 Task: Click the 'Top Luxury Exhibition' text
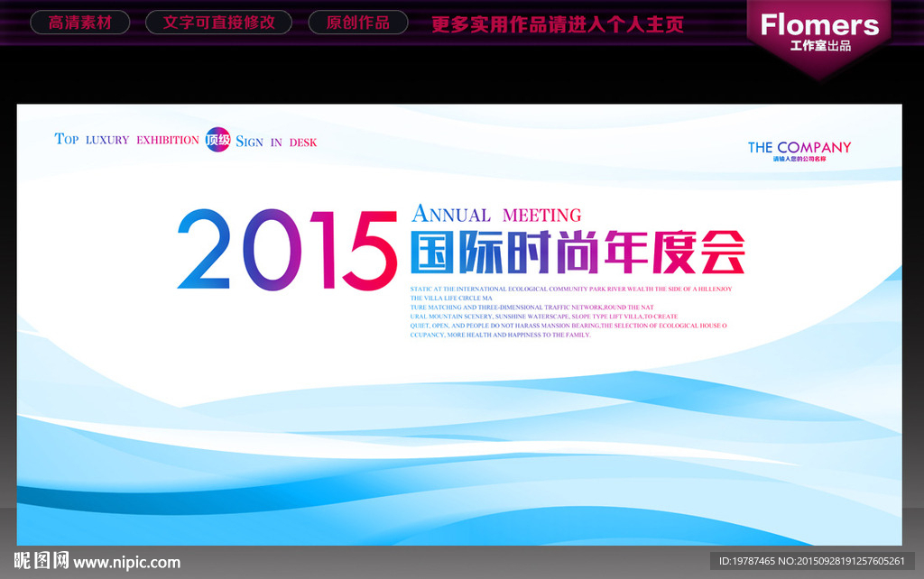coord(126,140)
